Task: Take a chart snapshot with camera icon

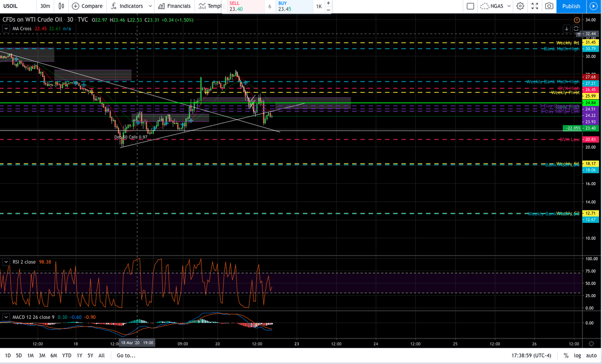Action: pos(549,6)
